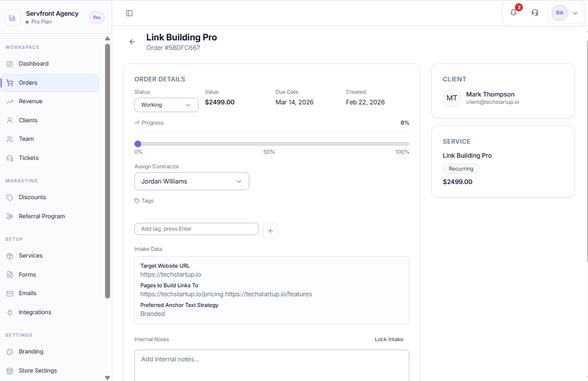Image resolution: width=588 pixels, height=381 pixels.
Task: Click the Recurring badge
Action: click(x=461, y=168)
